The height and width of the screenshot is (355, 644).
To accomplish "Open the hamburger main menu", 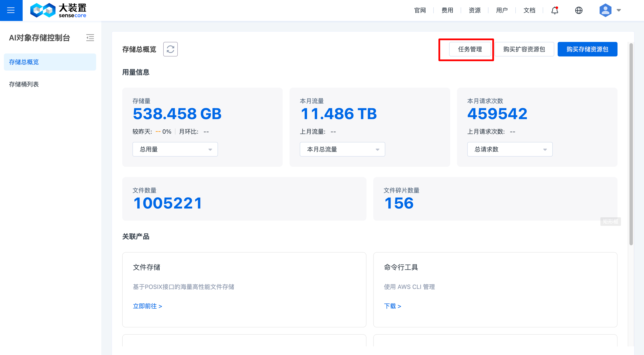I will [11, 10].
